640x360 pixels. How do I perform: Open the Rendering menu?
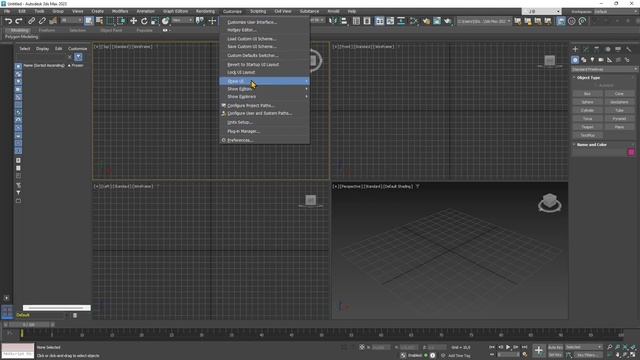coord(205,11)
